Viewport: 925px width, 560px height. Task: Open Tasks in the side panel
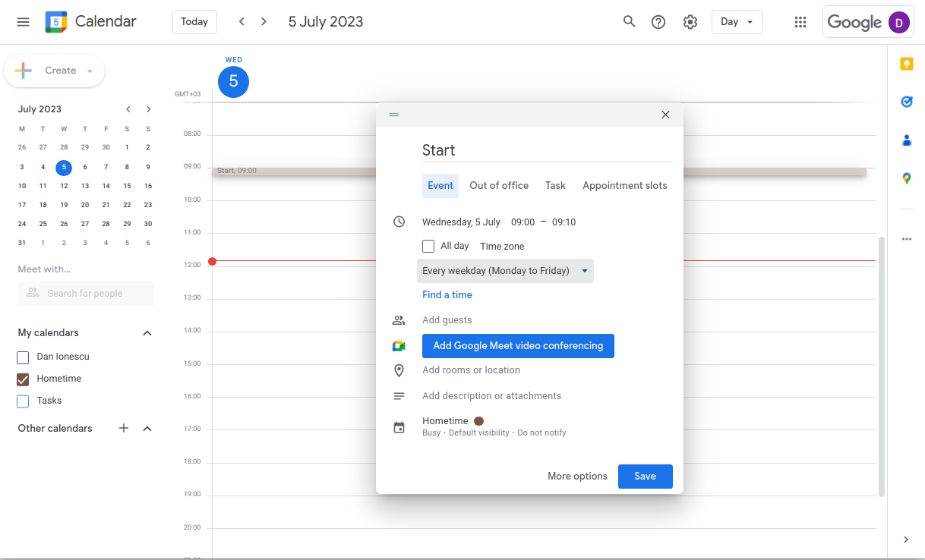click(906, 101)
